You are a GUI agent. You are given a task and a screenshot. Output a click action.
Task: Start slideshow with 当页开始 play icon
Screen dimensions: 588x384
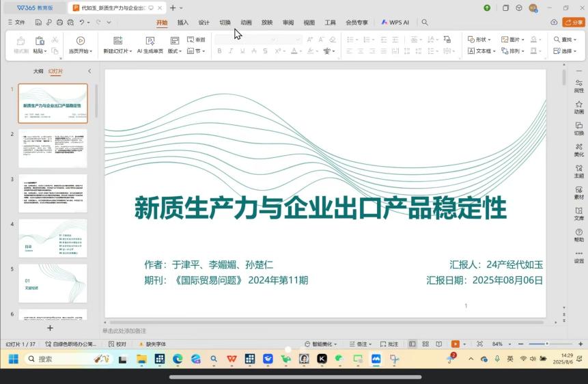coord(81,40)
